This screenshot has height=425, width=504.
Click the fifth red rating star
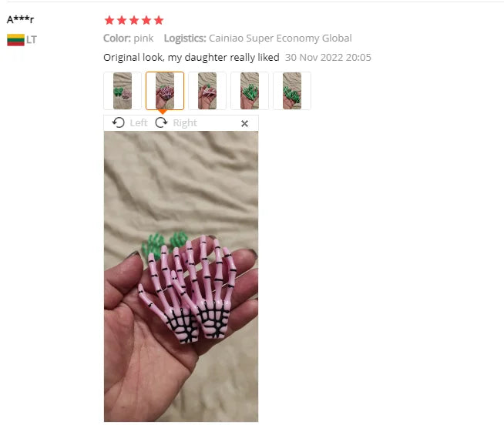tap(159, 20)
